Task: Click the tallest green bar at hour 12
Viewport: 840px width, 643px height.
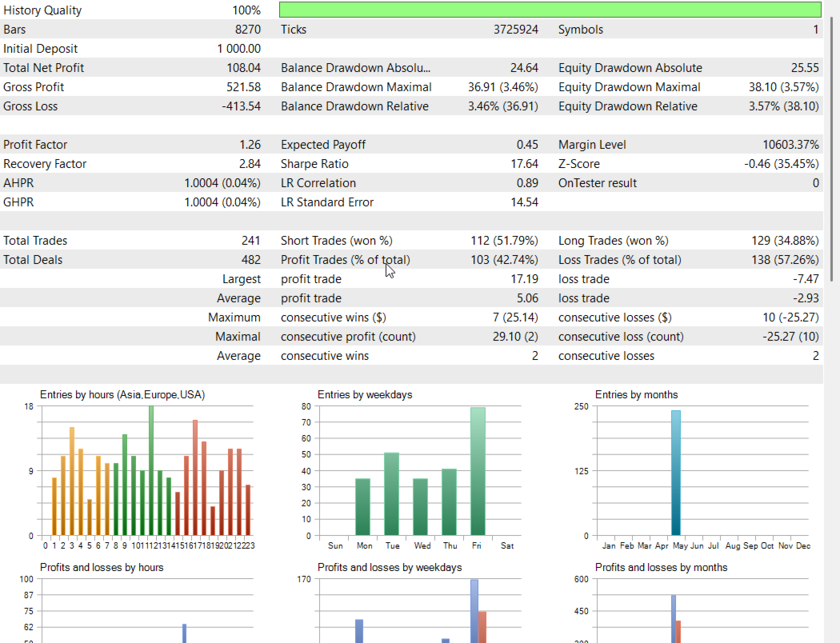Action: tap(151, 470)
